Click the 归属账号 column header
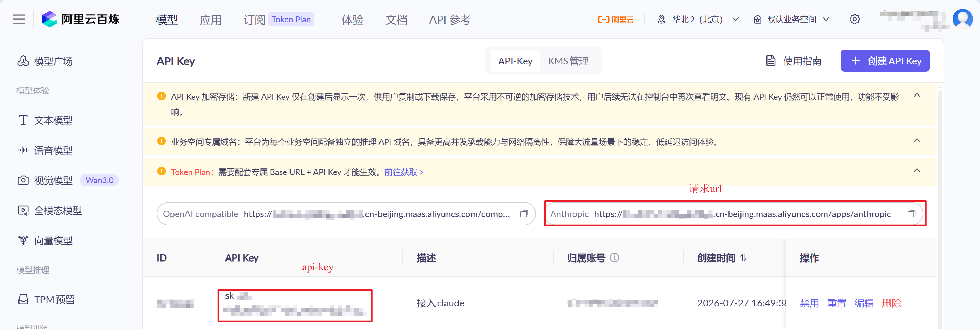Viewport: 980px width, 329px height. [x=586, y=258]
